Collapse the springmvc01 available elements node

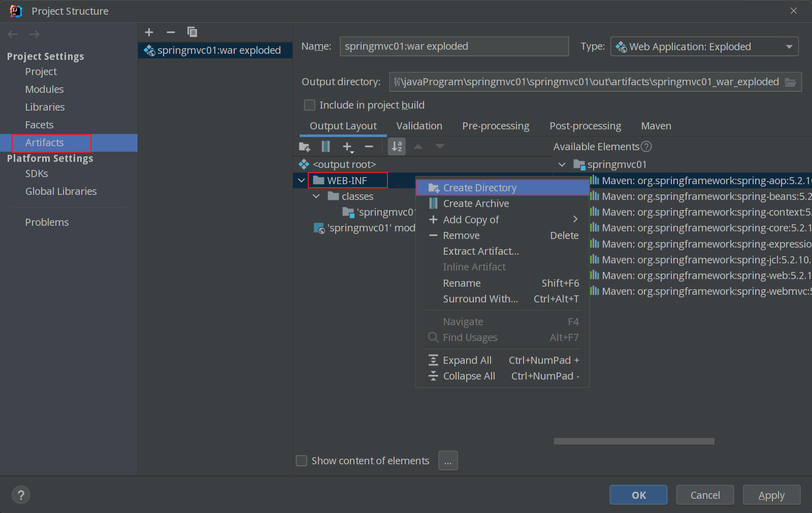point(562,164)
